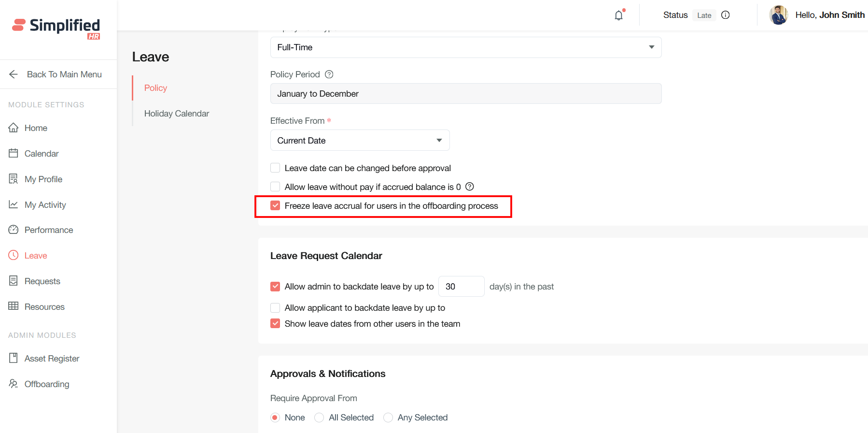The width and height of the screenshot is (868, 433).
Task: Click the Back To Main Menu arrow
Action: point(14,74)
